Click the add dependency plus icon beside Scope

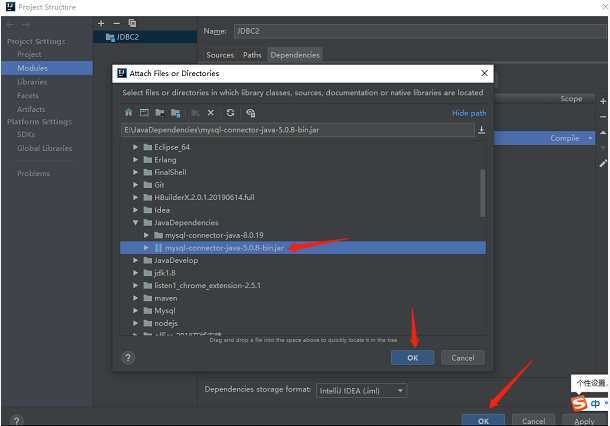pyautogui.click(x=603, y=101)
